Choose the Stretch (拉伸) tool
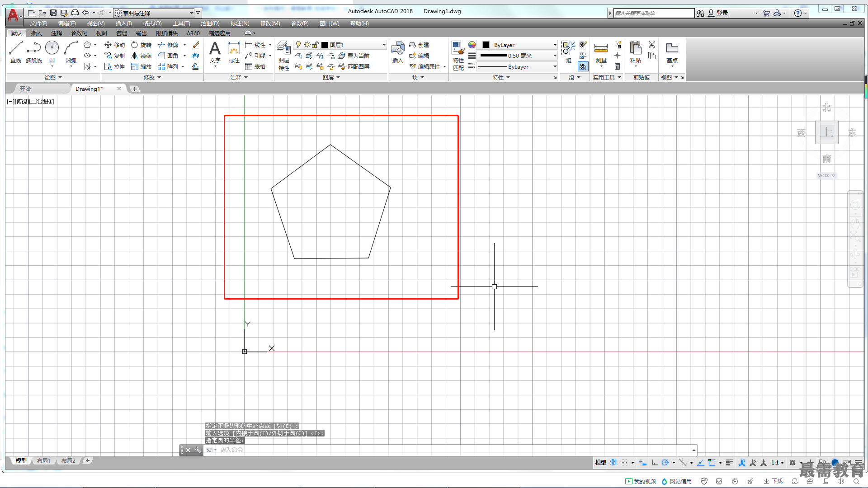Screen dimensions: 868x488 pos(114,66)
